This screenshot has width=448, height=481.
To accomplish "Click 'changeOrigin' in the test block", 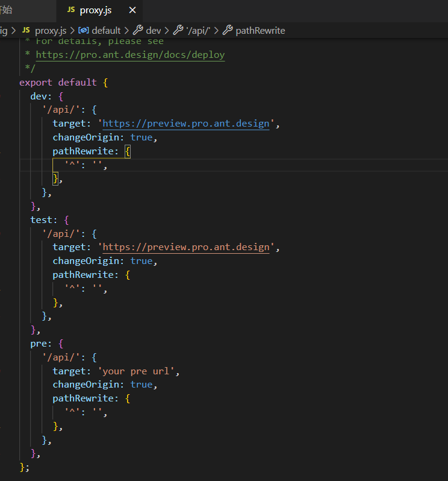I will pos(86,261).
